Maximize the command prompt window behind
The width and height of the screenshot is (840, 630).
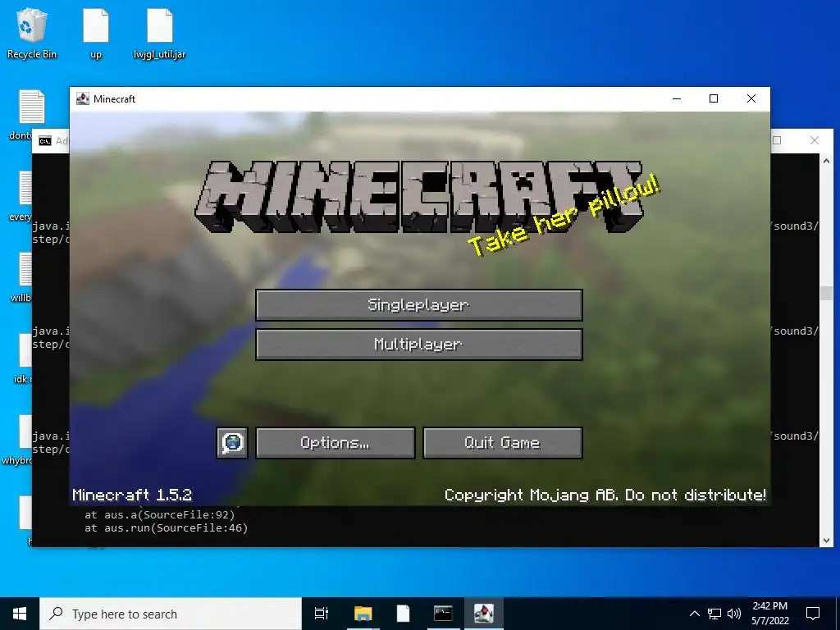777,140
